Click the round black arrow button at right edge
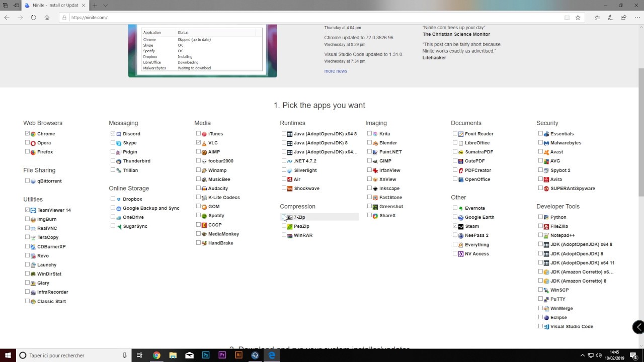 click(x=638, y=327)
